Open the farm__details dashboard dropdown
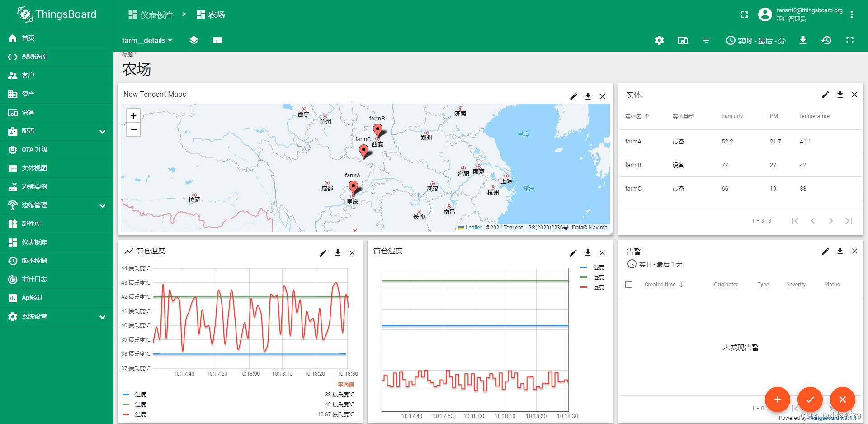This screenshot has height=424, width=868. pyautogui.click(x=146, y=40)
